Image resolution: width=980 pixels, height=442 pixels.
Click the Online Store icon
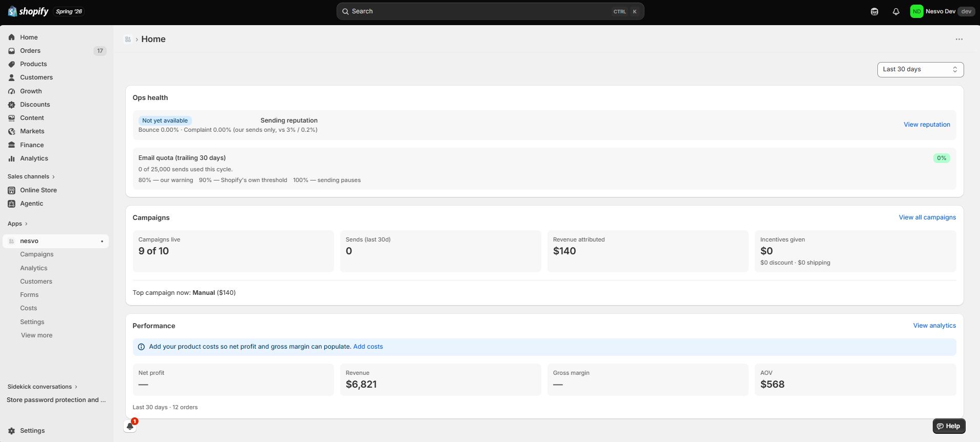point(11,190)
